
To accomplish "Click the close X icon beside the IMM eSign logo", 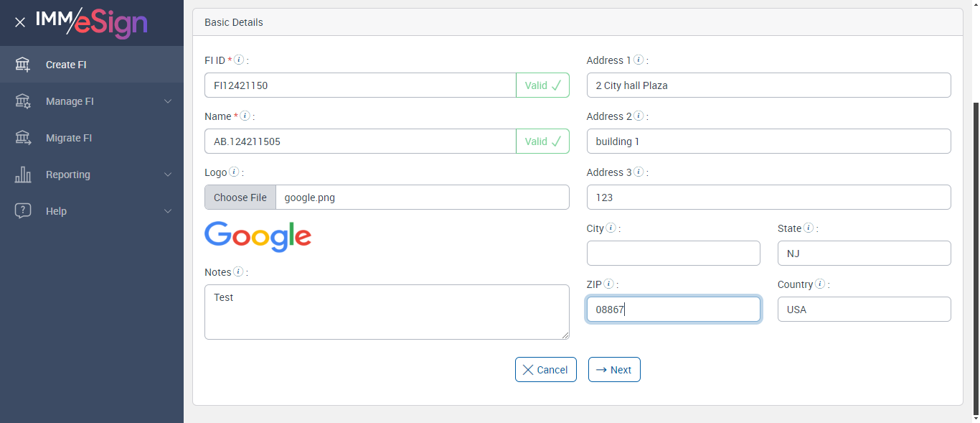I will tap(20, 22).
